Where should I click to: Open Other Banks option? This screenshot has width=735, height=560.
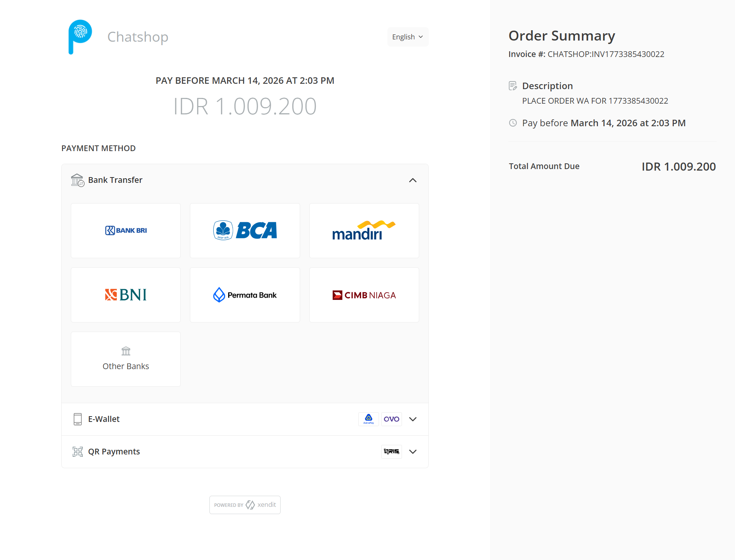coord(126,359)
